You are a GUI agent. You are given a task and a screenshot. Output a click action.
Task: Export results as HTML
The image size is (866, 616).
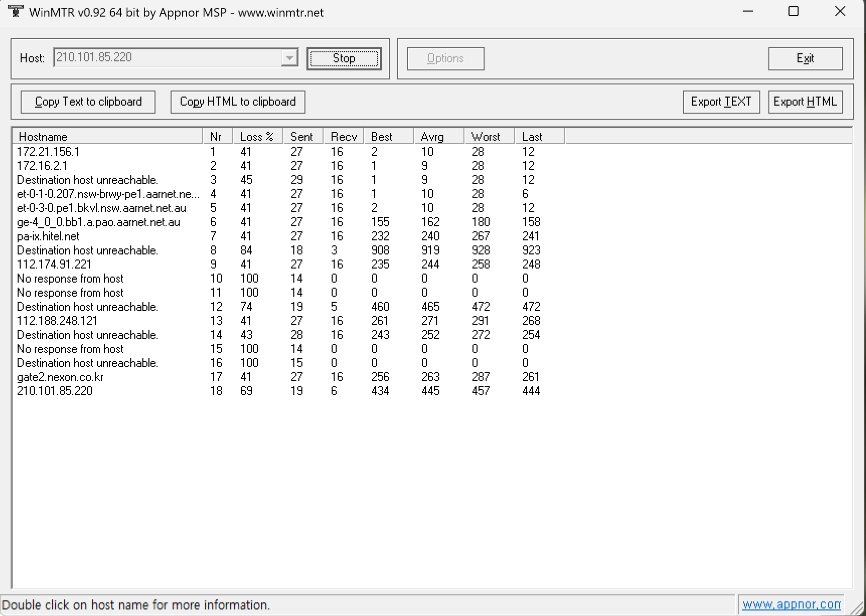coord(805,102)
